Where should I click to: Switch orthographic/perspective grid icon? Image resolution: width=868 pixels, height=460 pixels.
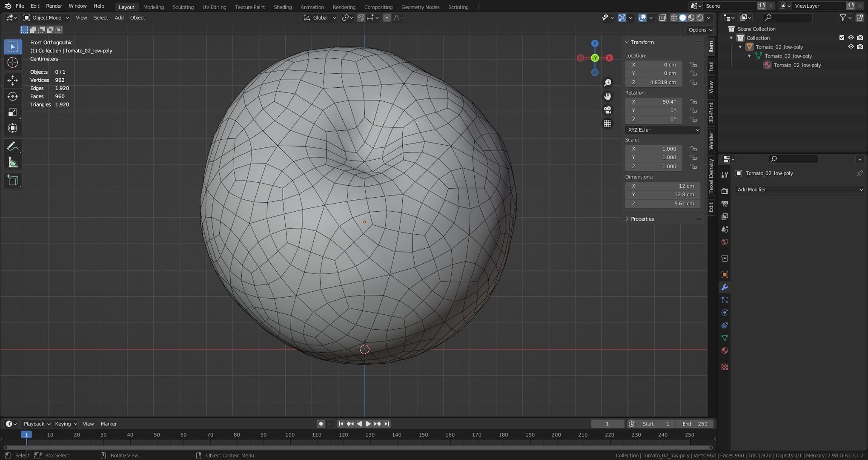tap(607, 124)
